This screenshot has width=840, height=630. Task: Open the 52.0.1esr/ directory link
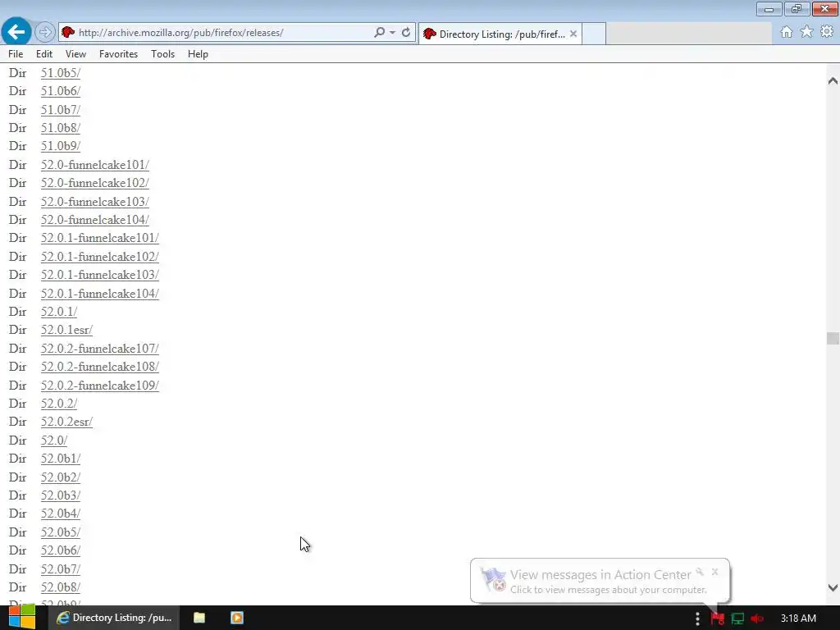66,330
